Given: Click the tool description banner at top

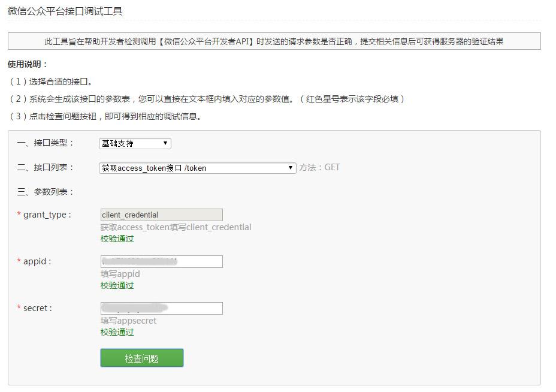Looking at the screenshot, I should coord(278,41).
